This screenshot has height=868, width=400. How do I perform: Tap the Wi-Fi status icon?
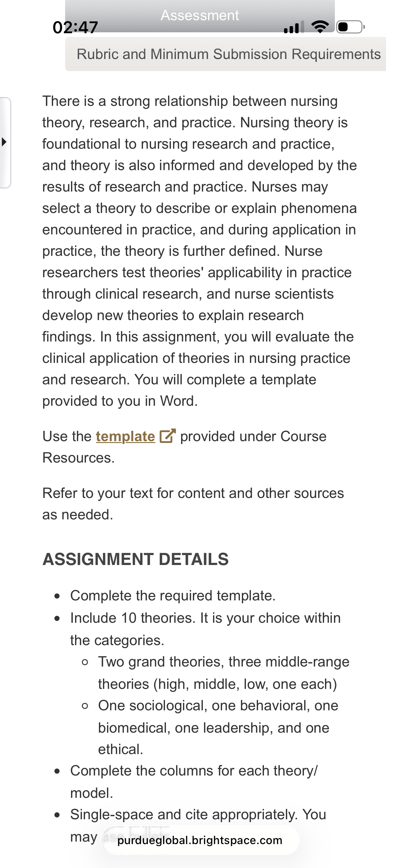[x=320, y=27]
